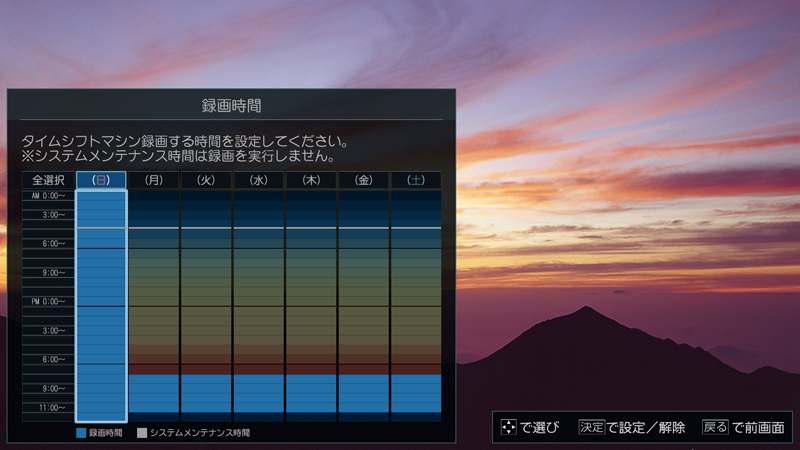Click the d-pad navigation icon
The height and width of the screenshot is (450, 800).
click(510, 427)
